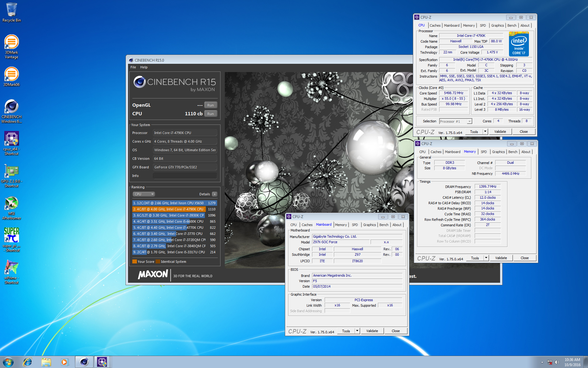Open the CPU ranking type dropdown
This screenshot has height=368, width=588.
(x=144, y=194)
